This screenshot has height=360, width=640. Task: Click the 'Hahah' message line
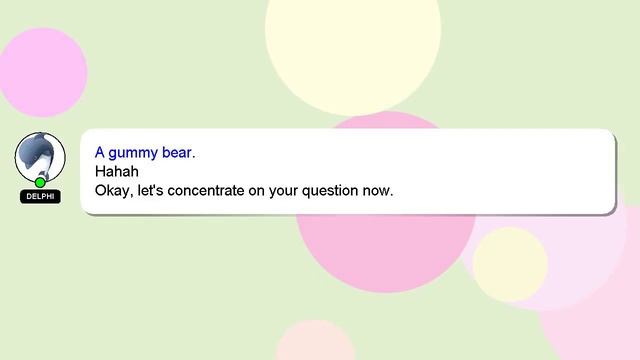pyautogui.click(x=117, y=171)
